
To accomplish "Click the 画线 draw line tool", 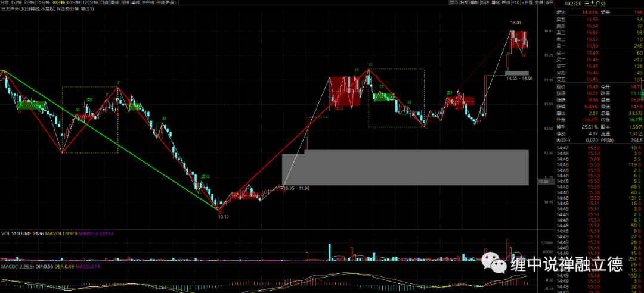I will pos(506,2).
